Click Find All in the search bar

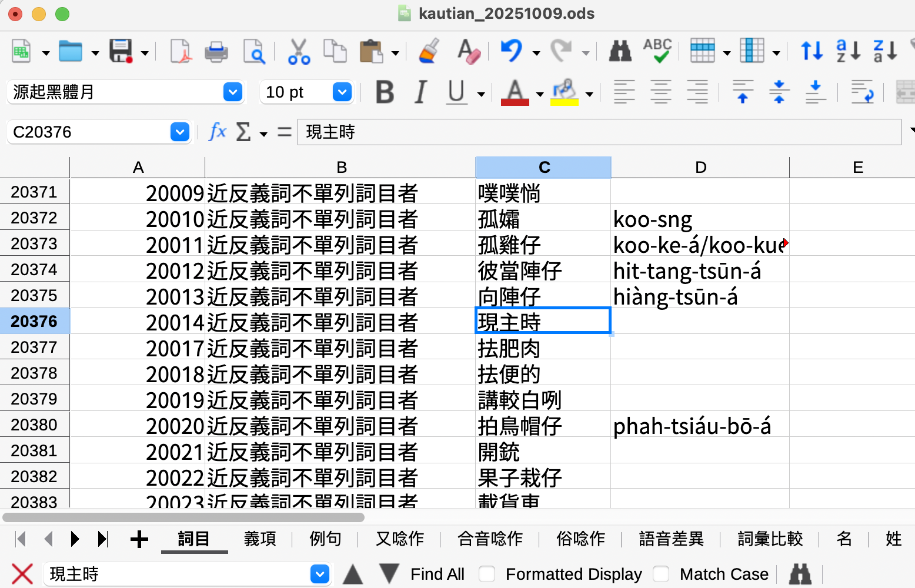(x=438, y=574)
